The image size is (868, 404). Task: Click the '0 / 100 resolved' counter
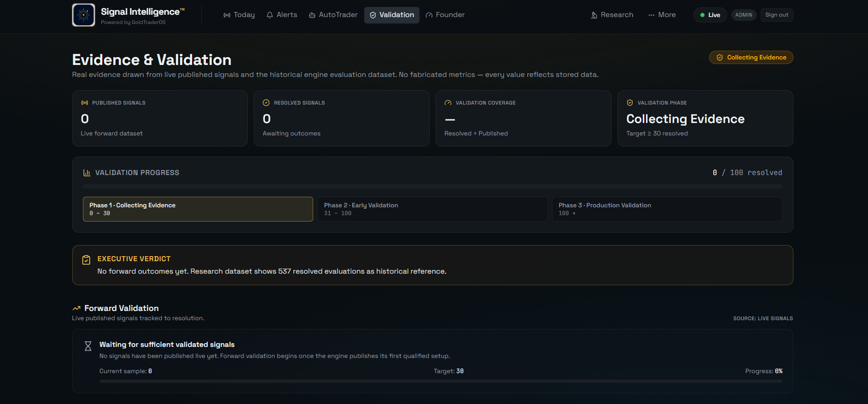click(747, 173)
